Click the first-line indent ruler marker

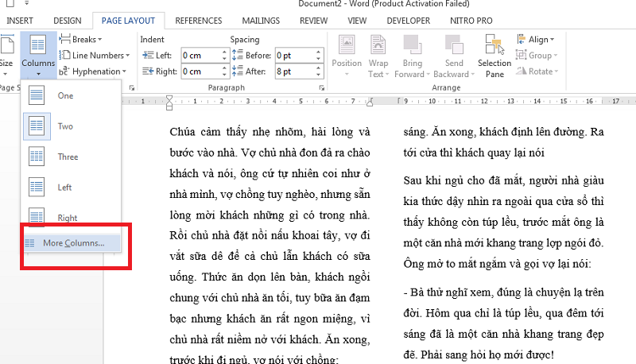pyautogui.click(x=169, y=99)
